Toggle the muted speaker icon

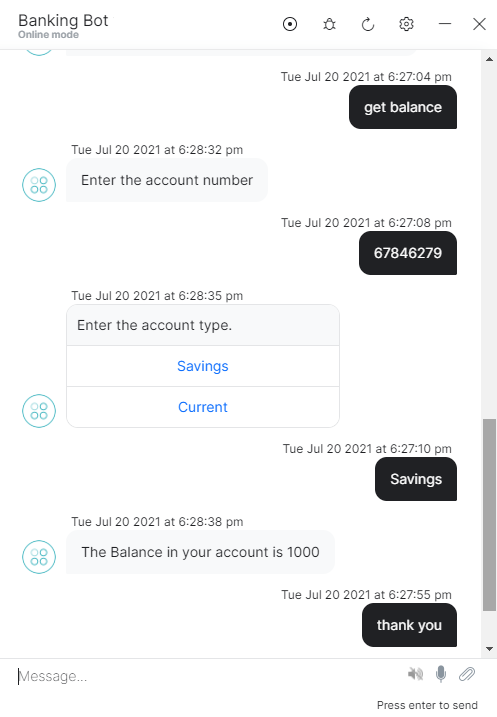tap(416, 674)
